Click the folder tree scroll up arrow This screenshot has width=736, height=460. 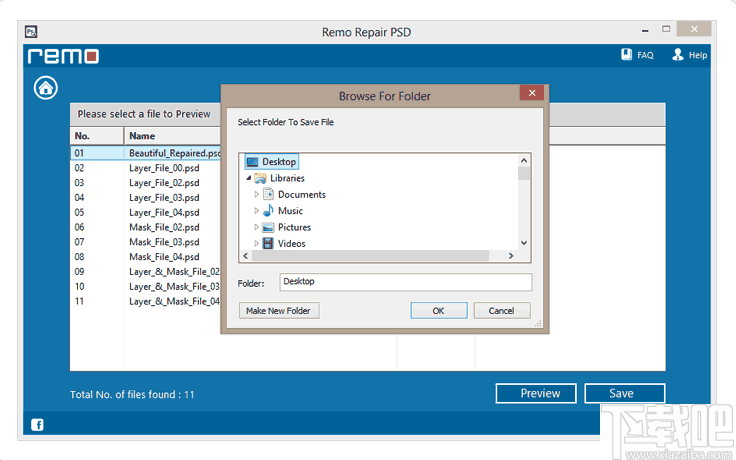pos(524,161)
